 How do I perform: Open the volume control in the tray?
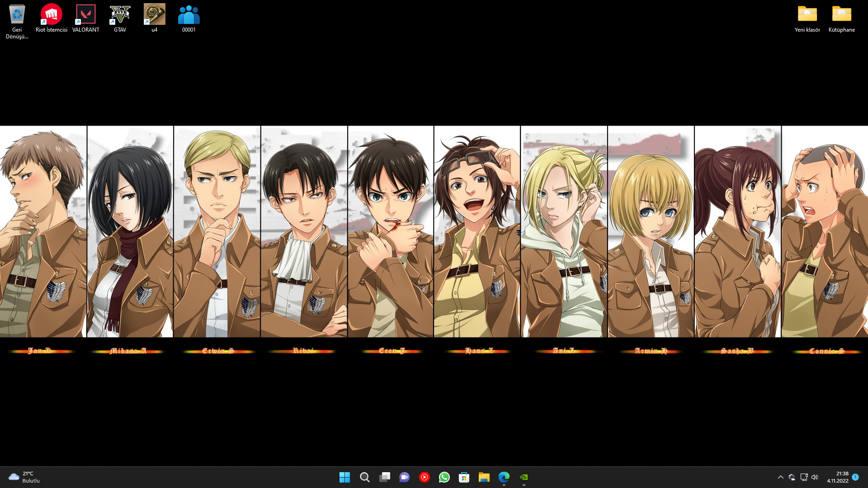click(815, 477)
